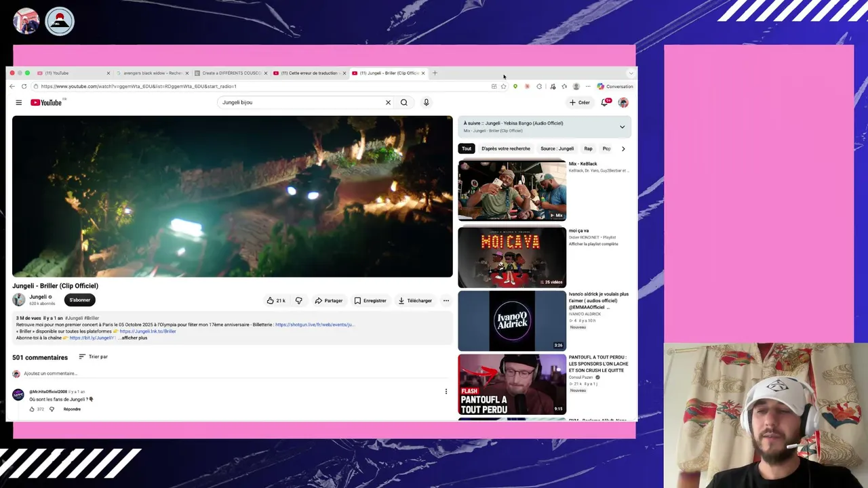
Task: Open the Jungeli.lnk.to/Briller link
Action: tap(148, 331)
